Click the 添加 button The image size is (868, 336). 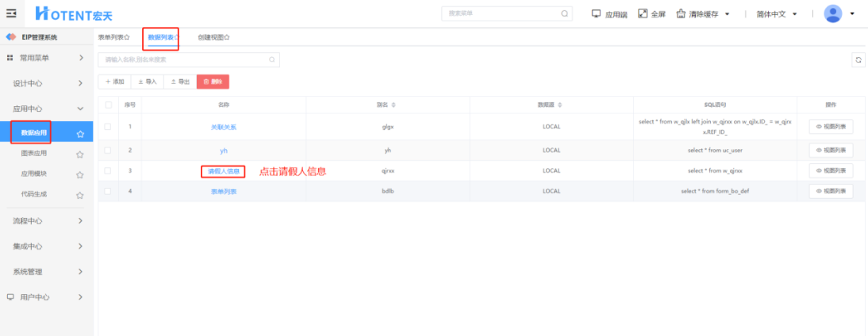coord(114,82)
